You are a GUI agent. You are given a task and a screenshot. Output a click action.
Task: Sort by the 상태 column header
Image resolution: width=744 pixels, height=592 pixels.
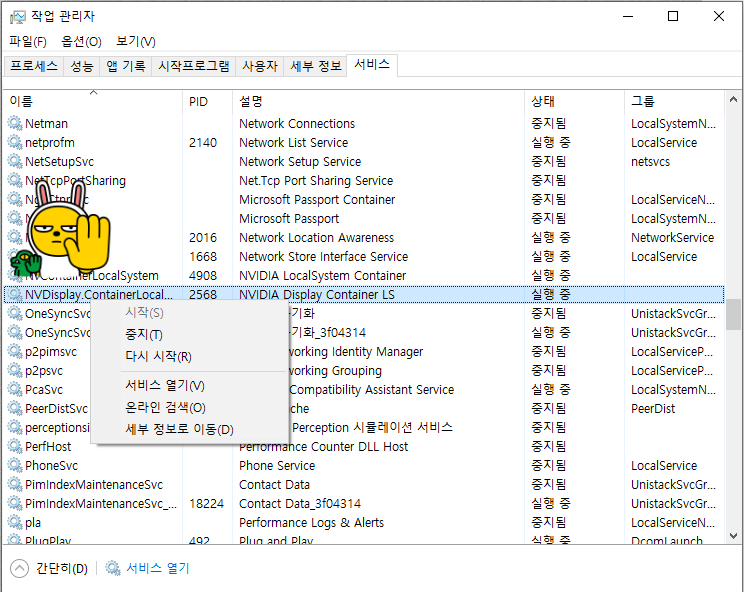(575, 101)
